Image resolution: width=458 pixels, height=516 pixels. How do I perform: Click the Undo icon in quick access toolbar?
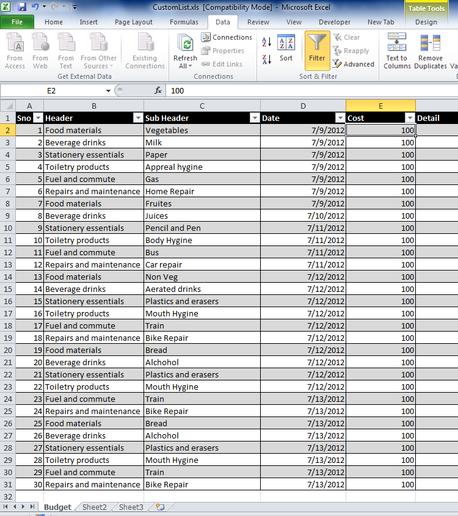[x=35, y=7]
